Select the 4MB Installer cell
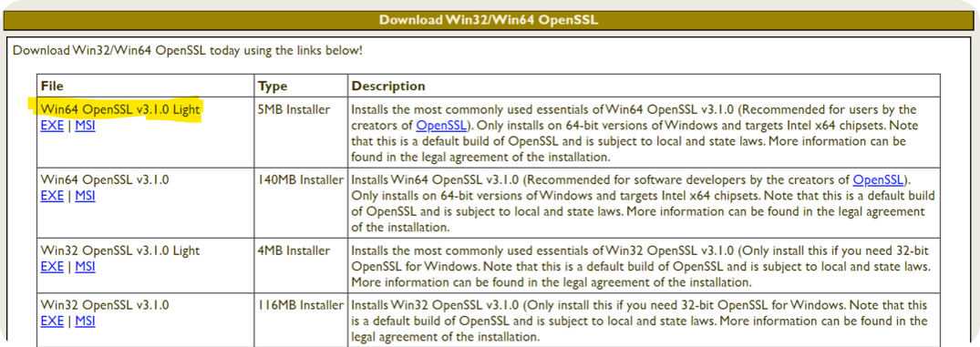 (x=301, y=265)
